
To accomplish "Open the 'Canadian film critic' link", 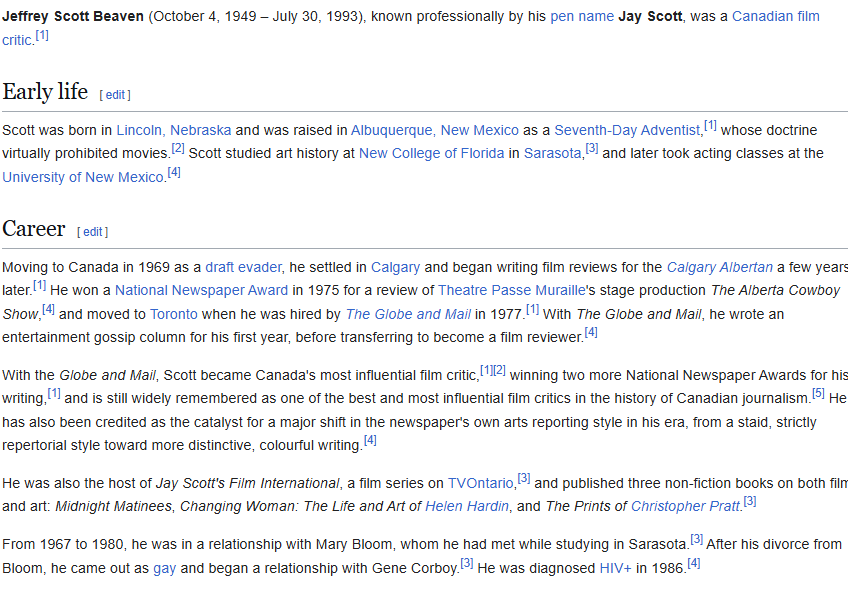I will (x=776, y=16).
